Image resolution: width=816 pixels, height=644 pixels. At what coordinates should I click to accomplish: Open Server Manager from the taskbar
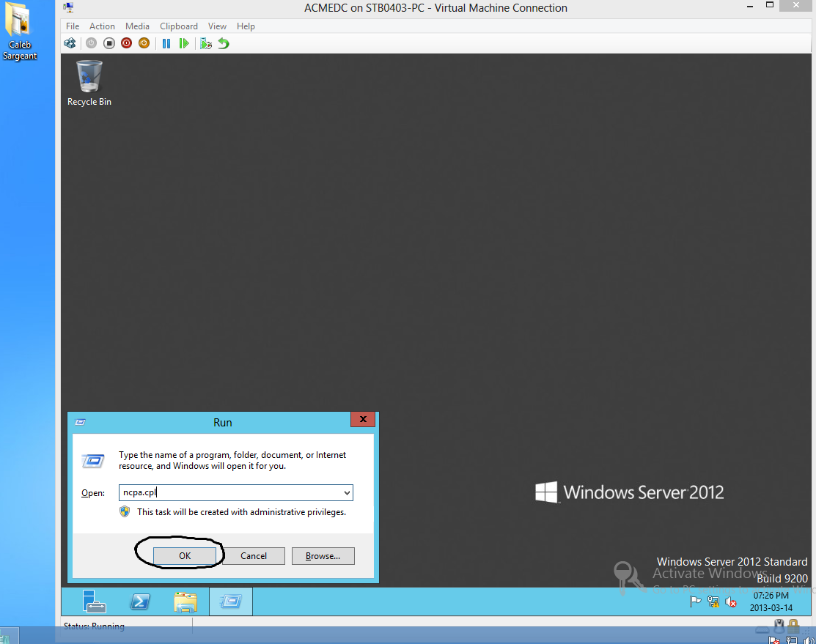[94, 602]
